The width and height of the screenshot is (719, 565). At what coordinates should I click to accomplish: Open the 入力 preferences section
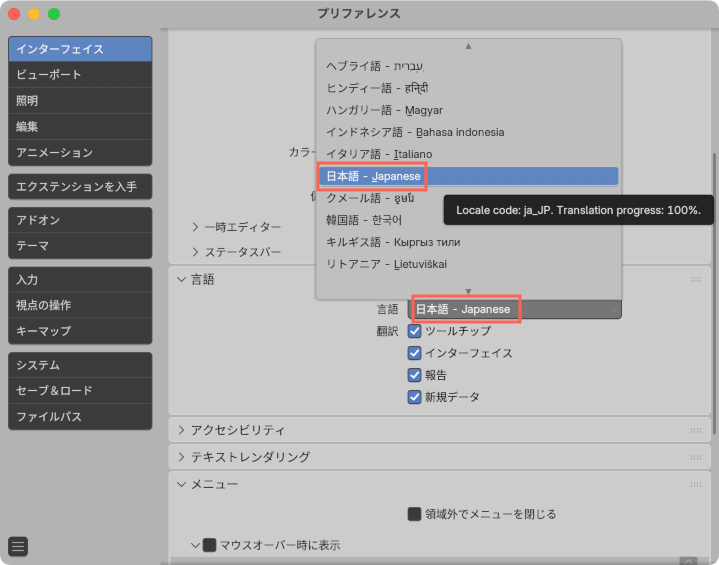(80, 280)
